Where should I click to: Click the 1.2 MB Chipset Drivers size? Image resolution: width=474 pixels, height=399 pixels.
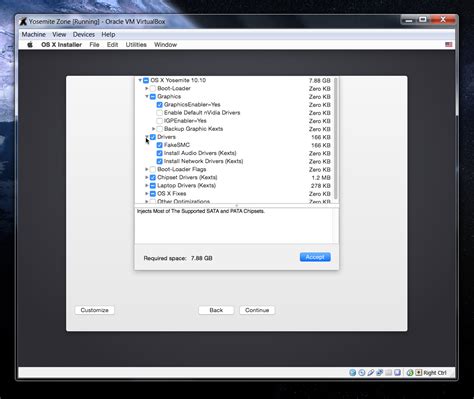click(321, 178)
